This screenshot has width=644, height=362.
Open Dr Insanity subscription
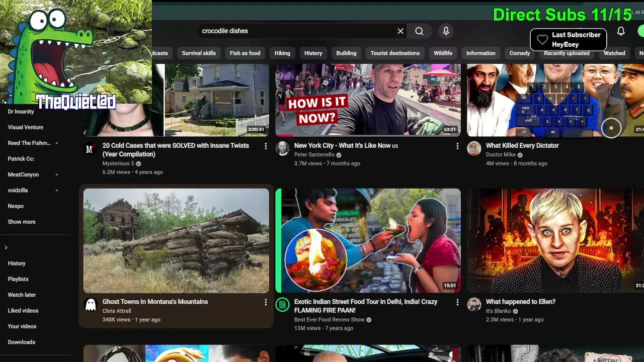[x=21, y=112]
